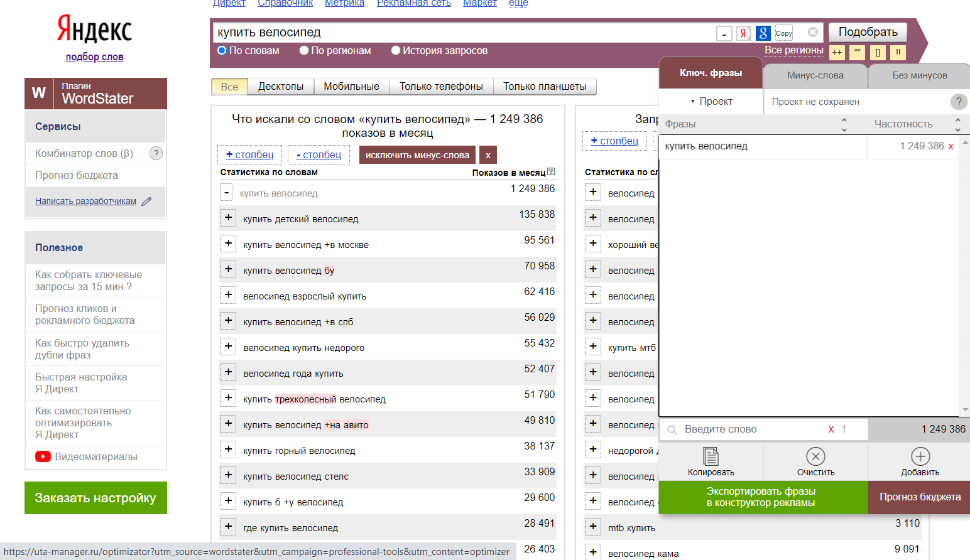Select the История запросов radio button
970x560 pixels.
[396, 50]
